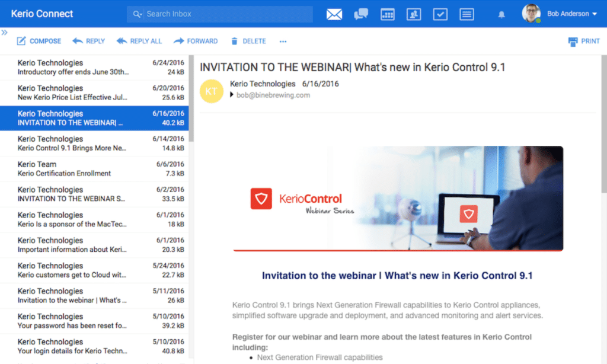Open notifications bell icon
The height and width of the screenshot is (364, 607).
tap(501, 15)
